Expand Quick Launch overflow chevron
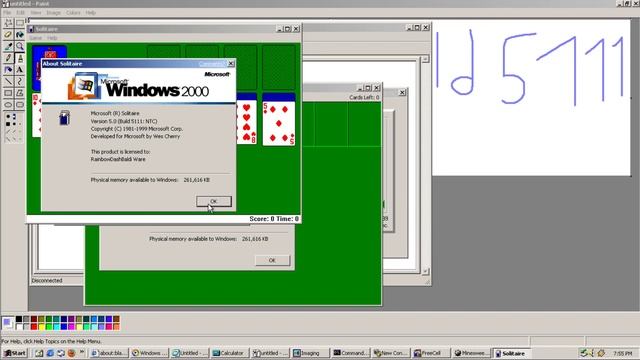 click(x=82, y=352)
